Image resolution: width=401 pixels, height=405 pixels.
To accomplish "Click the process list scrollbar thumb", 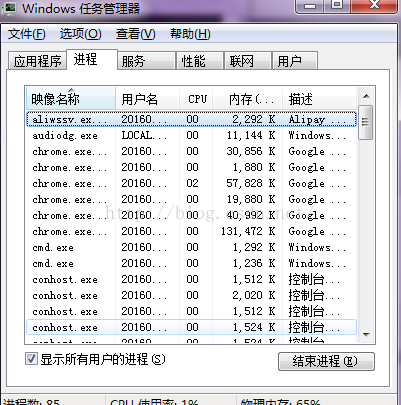I will tap(366, 122).
